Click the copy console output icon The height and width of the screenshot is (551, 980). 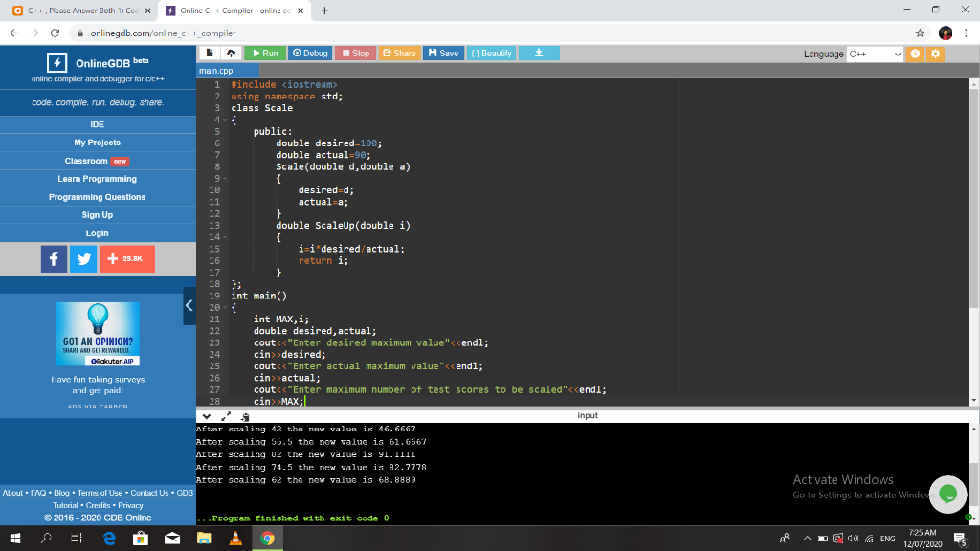coord(245,416)
